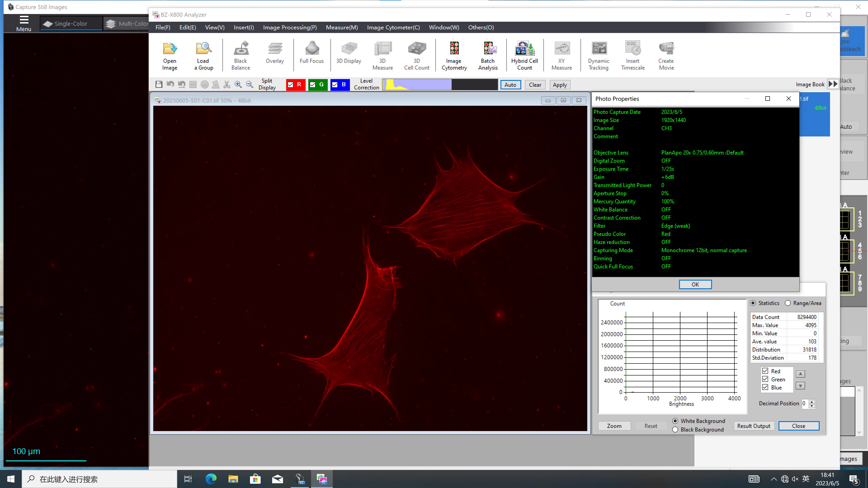Launch the Black Balance tool

(241, 56)
